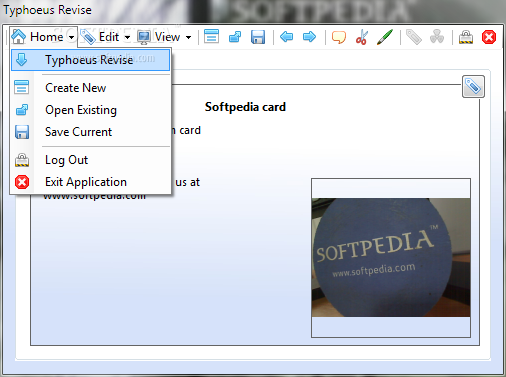Expand the Home dropdown arrow
Image resolution: width=506 pixels, height=377 pixels.
click(71, 37)
